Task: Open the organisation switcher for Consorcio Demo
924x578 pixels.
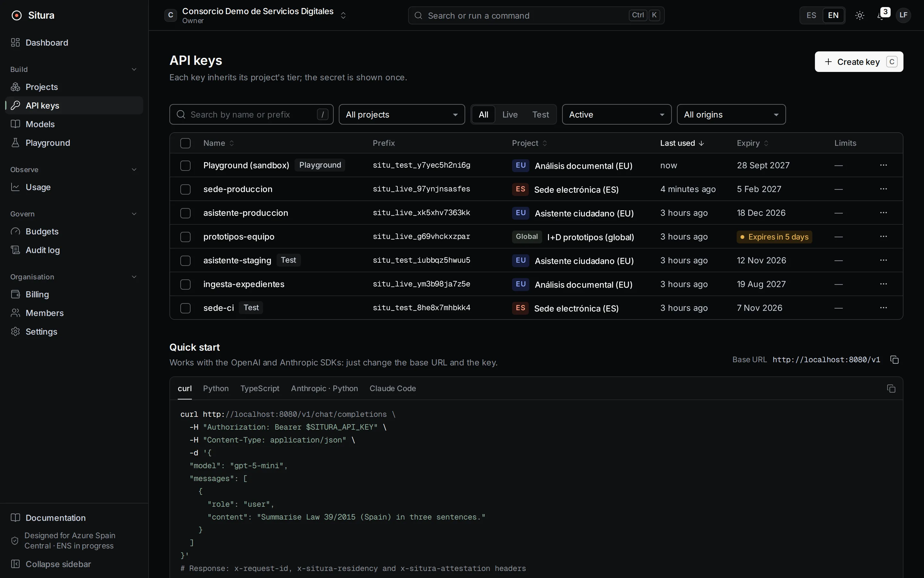Action: [256, 15]
